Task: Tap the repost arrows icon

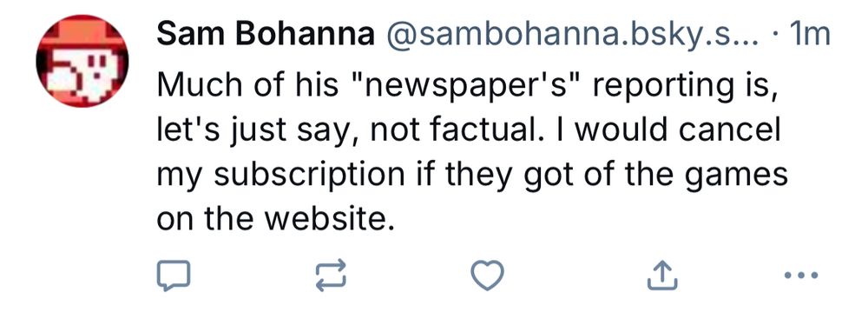Action: point(331,275)
